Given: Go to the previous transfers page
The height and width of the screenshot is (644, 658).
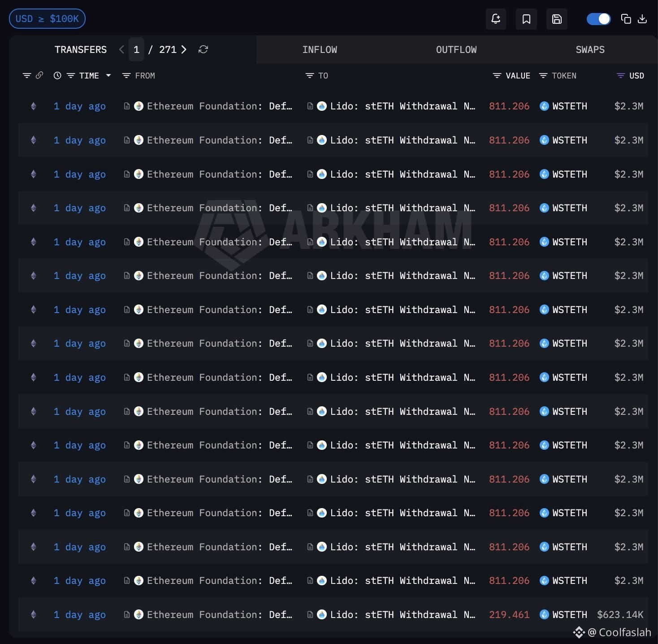Looking at the screenshot, I should coord(121,49).
